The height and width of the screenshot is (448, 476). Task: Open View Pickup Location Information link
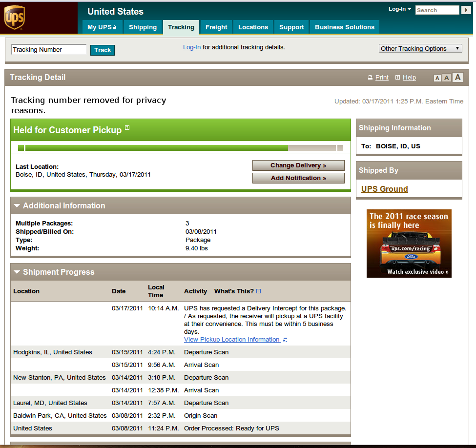click(231, 340)
